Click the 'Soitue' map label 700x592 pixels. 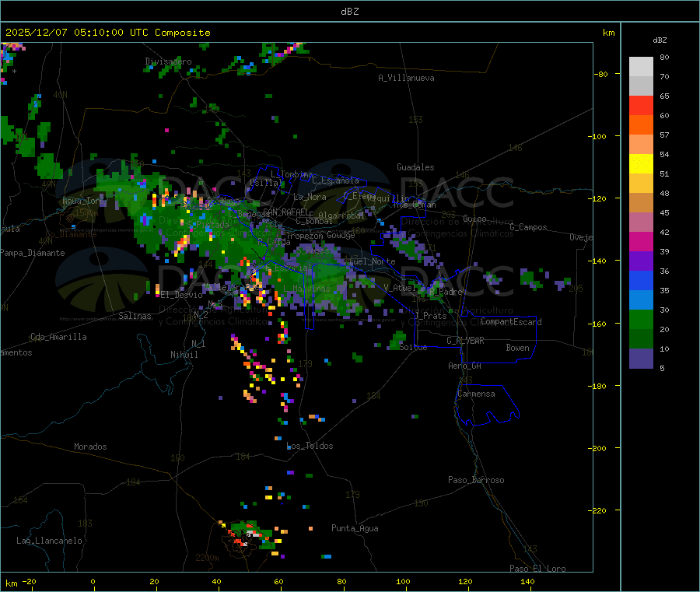tap(413, 347)
